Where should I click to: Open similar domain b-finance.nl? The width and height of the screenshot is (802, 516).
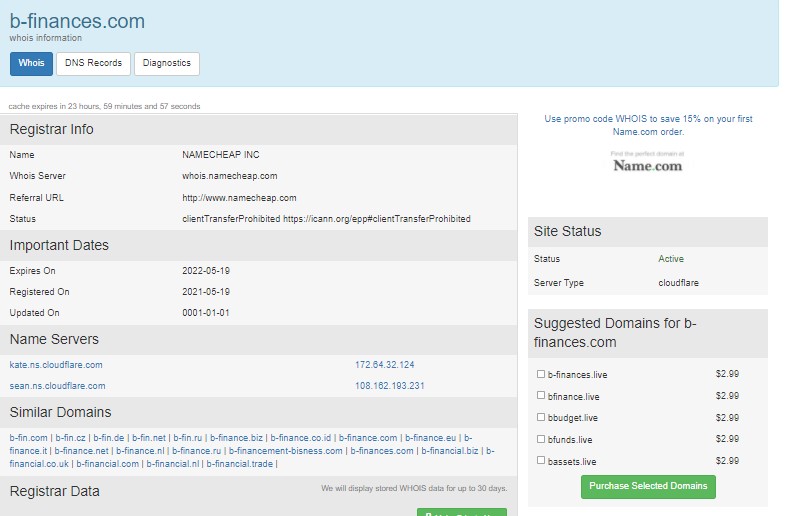click(140, 451)
